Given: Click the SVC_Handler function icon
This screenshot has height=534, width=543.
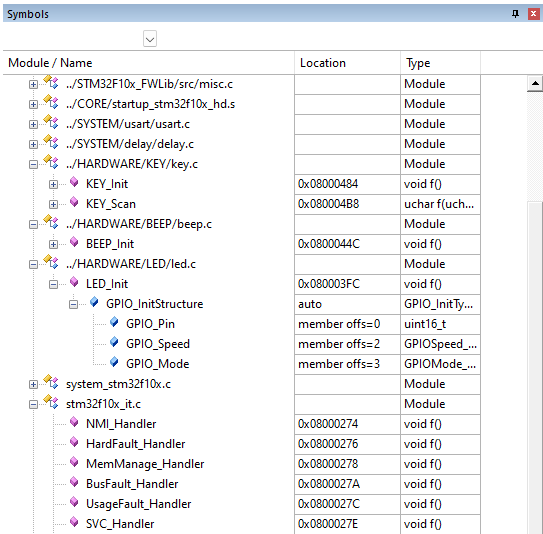Looking at the screenshot, I should click(x=74, y=522).
